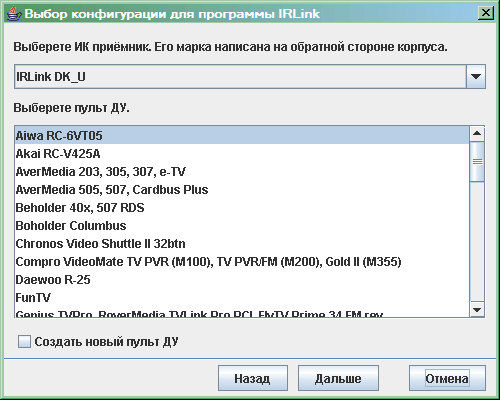The height and width of the screenshot is (400, 500).
Task: Select FunTV remote entry
Action: tap(242, 297)
